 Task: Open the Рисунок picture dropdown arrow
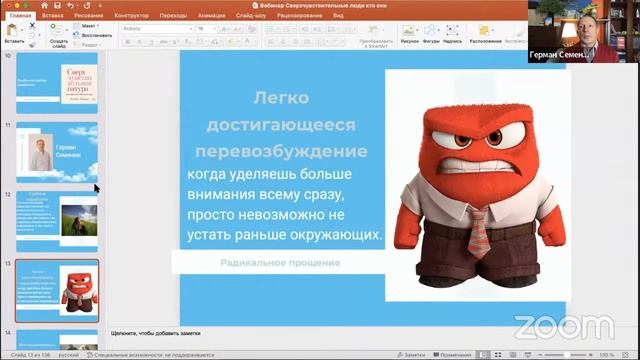coord(417,30)
